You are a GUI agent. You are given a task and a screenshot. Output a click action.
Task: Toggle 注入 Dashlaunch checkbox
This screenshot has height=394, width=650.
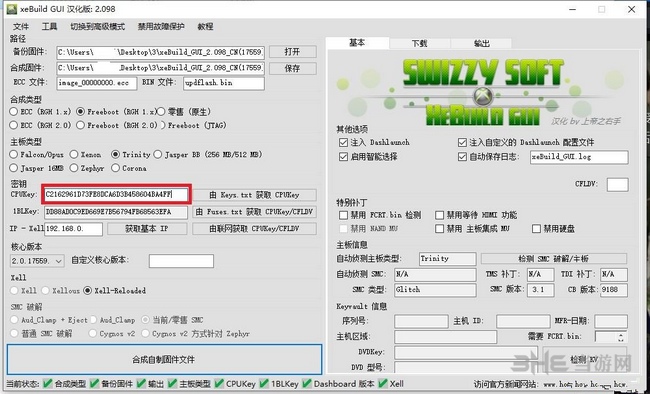(343, 142)
